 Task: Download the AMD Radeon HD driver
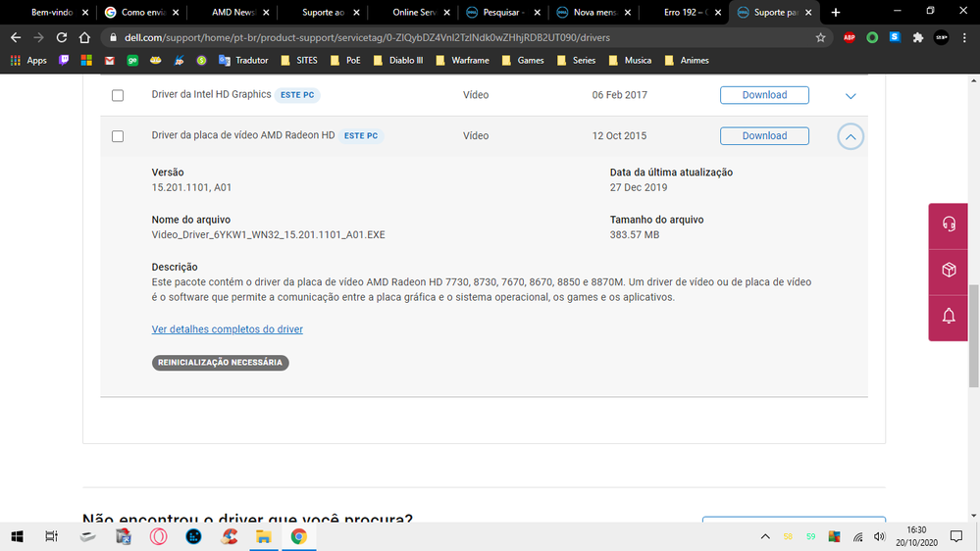pos(764,135)
